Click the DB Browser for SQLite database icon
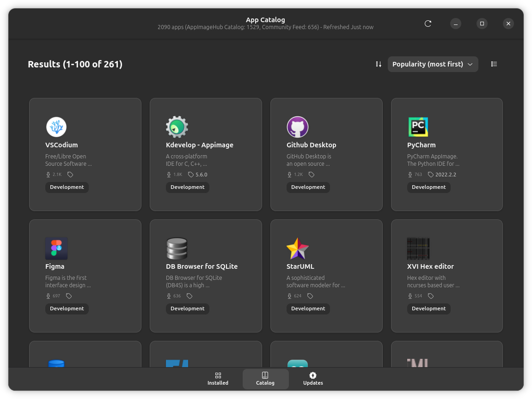The width and height of the screenshot is (532, 399). pyautogui.click(x=177, y=248)
